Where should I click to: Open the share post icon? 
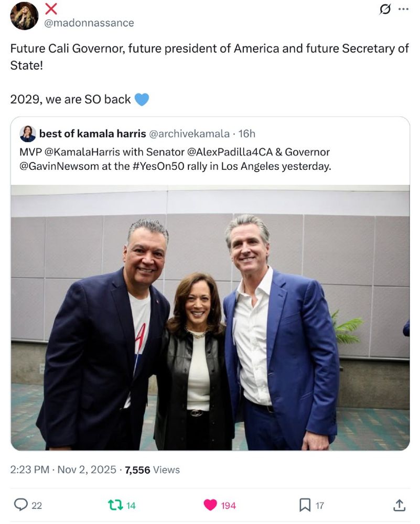(399, 505)
